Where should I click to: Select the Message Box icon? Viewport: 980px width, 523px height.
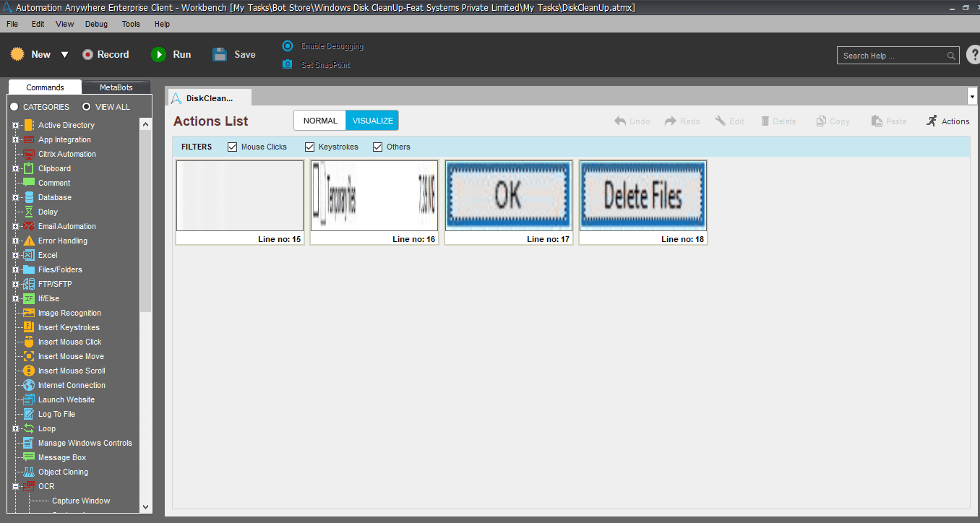pos(29,457)
